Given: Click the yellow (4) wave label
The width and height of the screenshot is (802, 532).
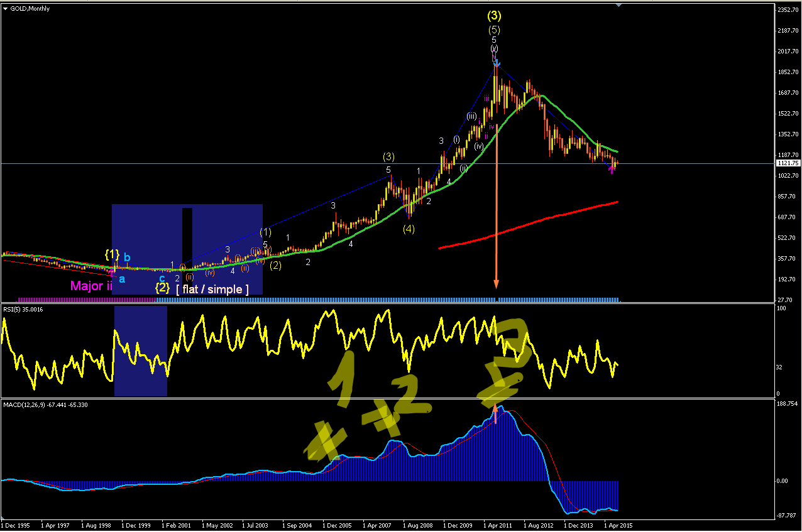Looking at the screenshot, I should tap(409, 229).
